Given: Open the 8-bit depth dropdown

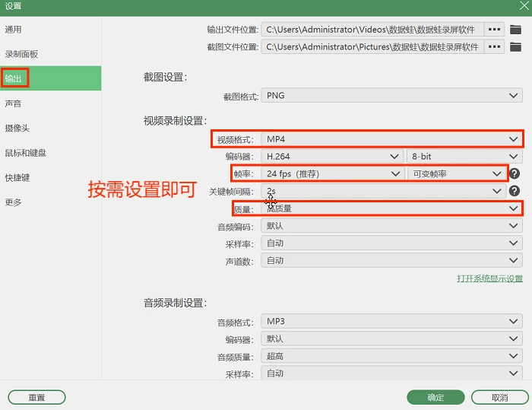Looking at the screenshot, I should click(464, 156).
